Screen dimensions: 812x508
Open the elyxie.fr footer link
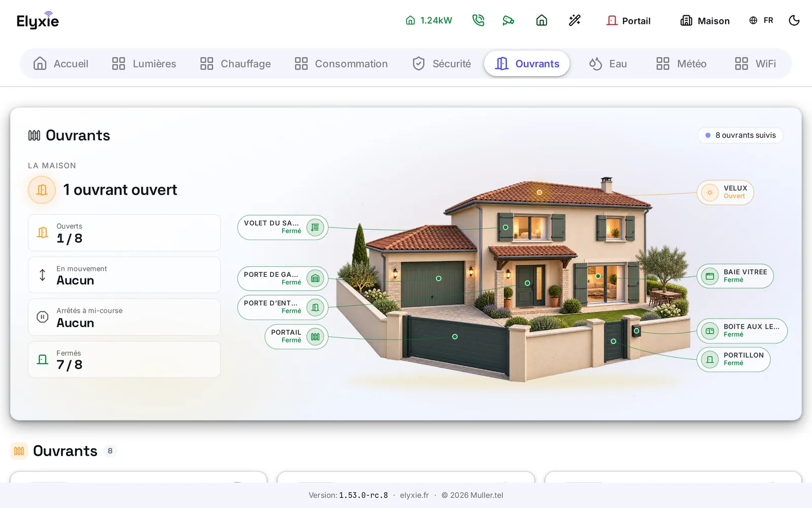tap(414, 495)
